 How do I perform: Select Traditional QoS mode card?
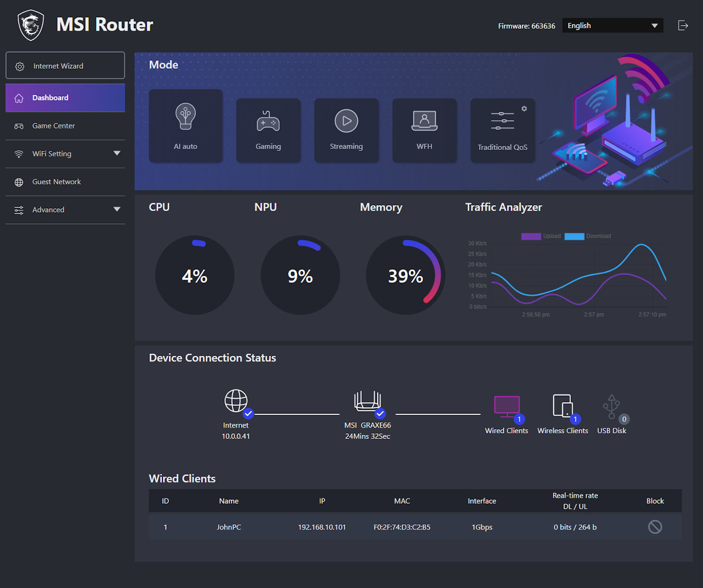(x=503, y=130)
